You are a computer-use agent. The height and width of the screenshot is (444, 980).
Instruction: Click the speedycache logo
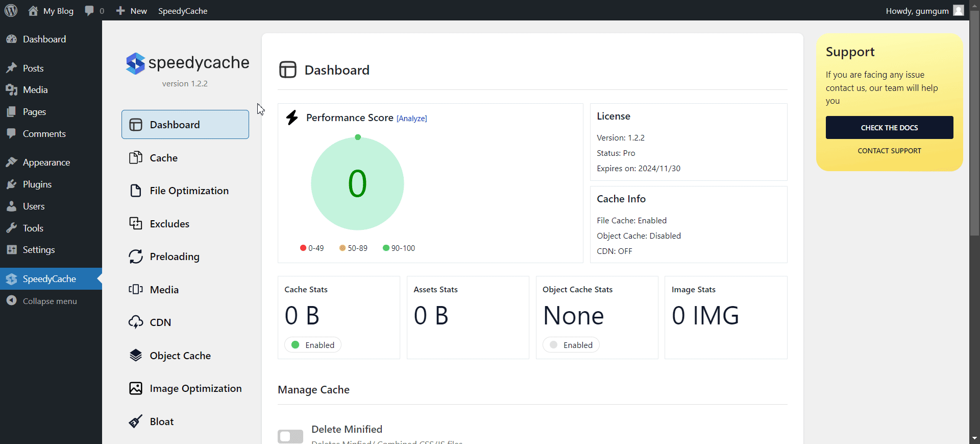pos(187,63)
